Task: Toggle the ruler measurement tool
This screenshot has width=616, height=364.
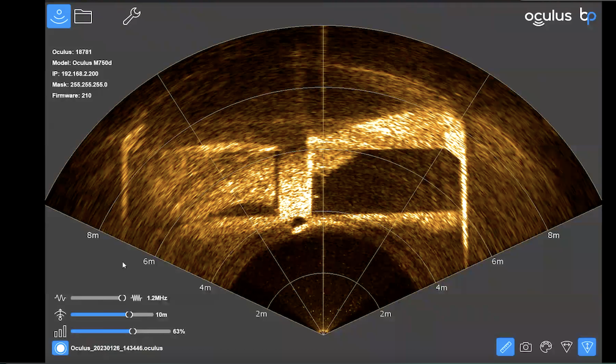Action: [x=505, y=347]
